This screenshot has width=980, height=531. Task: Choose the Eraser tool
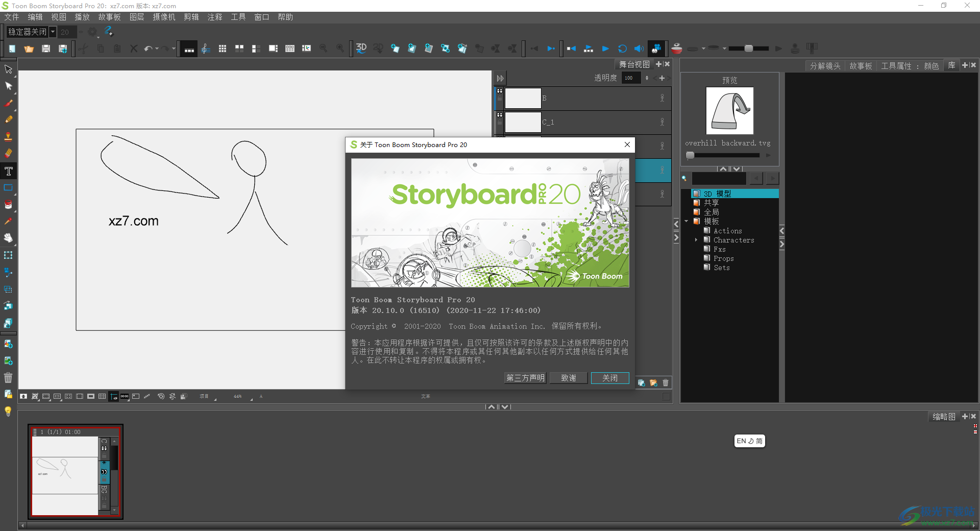point(8,154)
